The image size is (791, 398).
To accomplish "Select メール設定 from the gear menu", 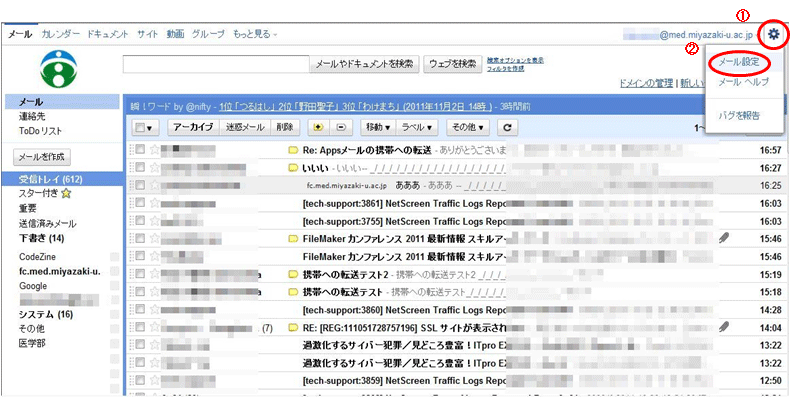I will click(x=739, y=63).
